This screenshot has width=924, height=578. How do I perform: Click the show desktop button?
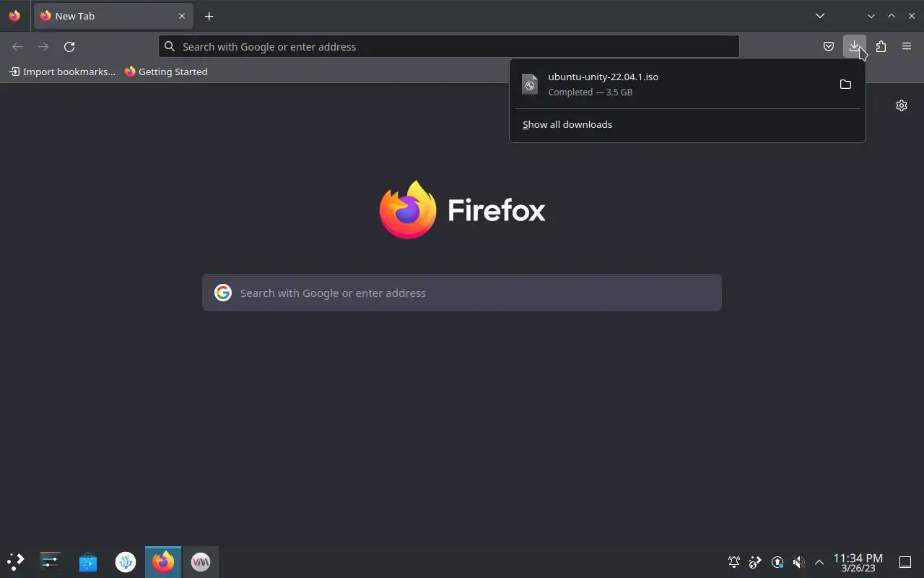[905, 562]
